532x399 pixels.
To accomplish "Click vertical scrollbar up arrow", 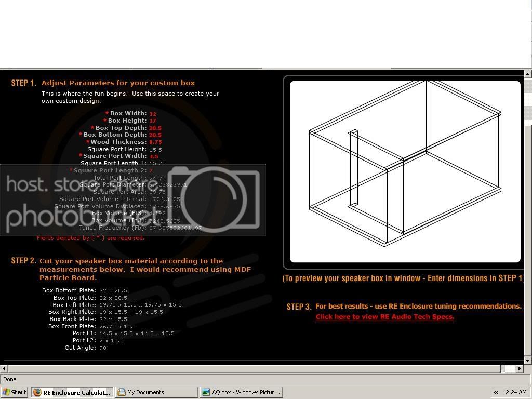I will pos(528,74).
